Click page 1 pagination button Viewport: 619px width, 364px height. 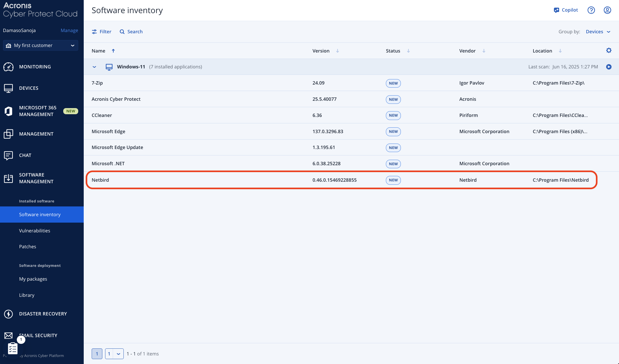click(97, 354)
